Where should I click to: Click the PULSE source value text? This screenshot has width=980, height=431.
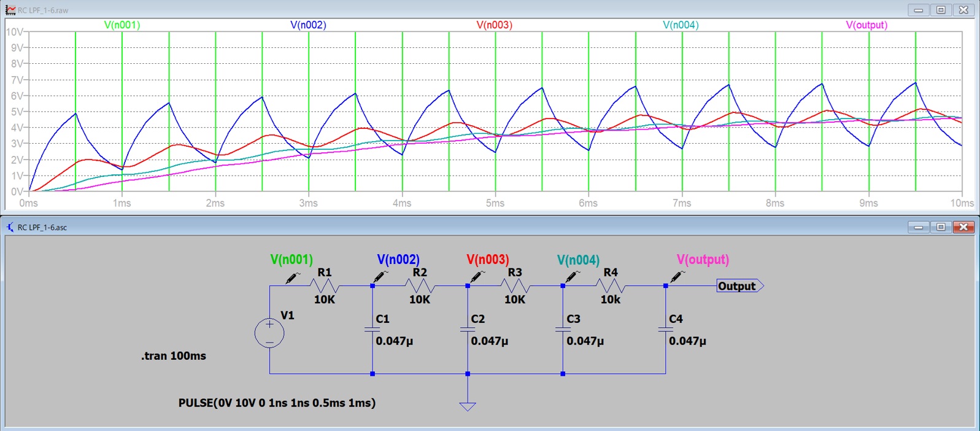click(277, 403)
